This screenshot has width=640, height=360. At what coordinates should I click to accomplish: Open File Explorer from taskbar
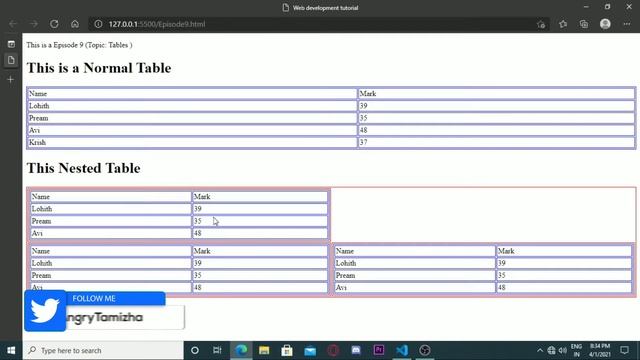coord(264,350)
